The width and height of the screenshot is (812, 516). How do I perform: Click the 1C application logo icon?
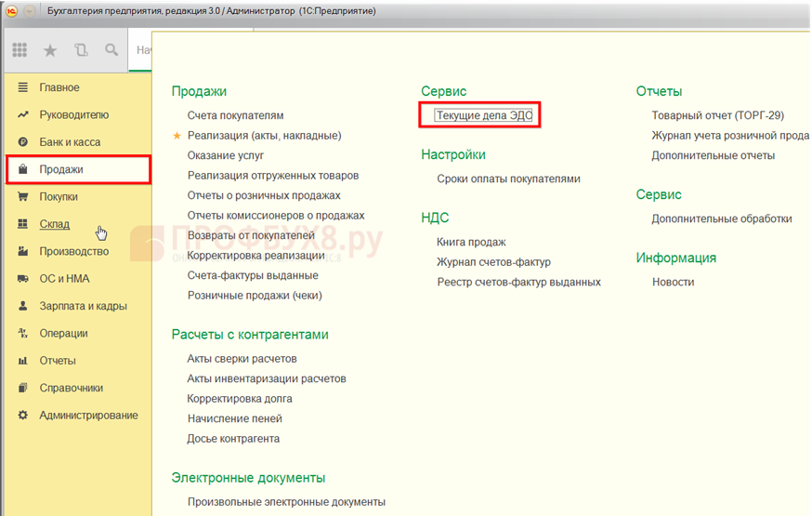12,10
